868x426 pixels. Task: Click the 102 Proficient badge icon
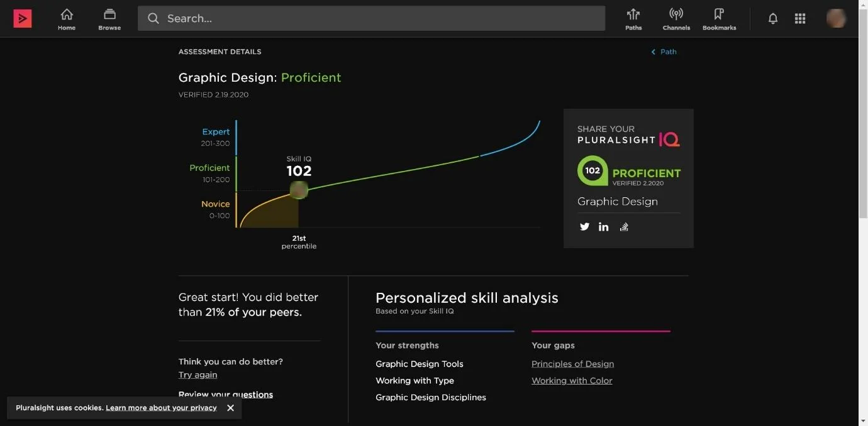coord(593,170)
